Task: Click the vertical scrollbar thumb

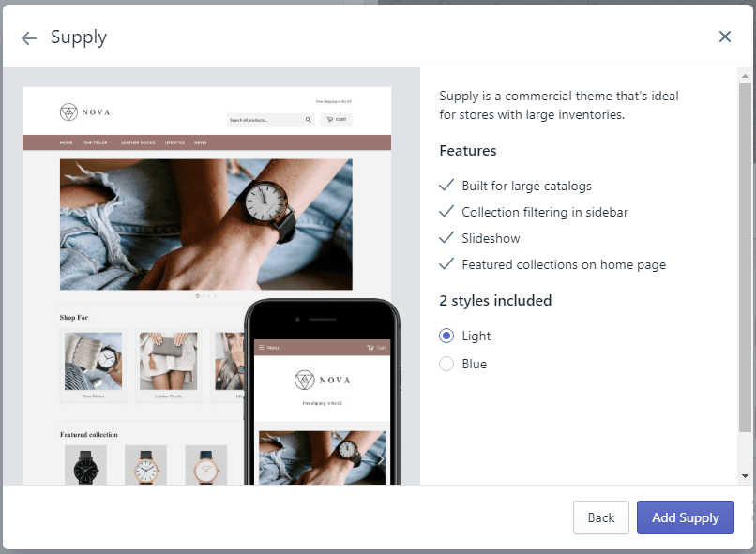Action: click(x=745, y=258)
